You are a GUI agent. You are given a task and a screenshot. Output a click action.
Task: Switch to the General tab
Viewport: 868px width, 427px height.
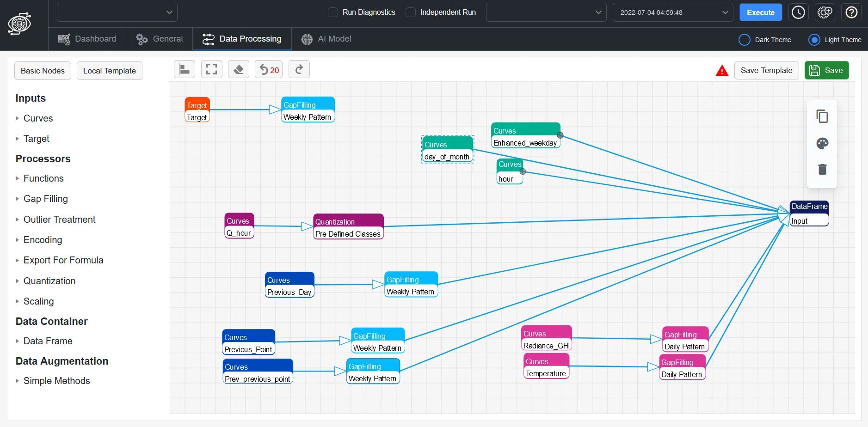(160, 39)
